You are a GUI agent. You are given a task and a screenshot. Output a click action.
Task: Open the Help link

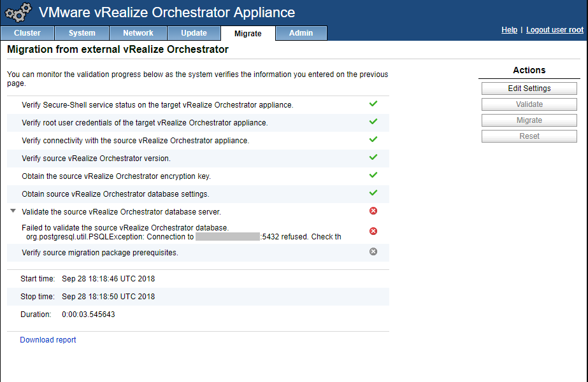(x=509, y=30)
